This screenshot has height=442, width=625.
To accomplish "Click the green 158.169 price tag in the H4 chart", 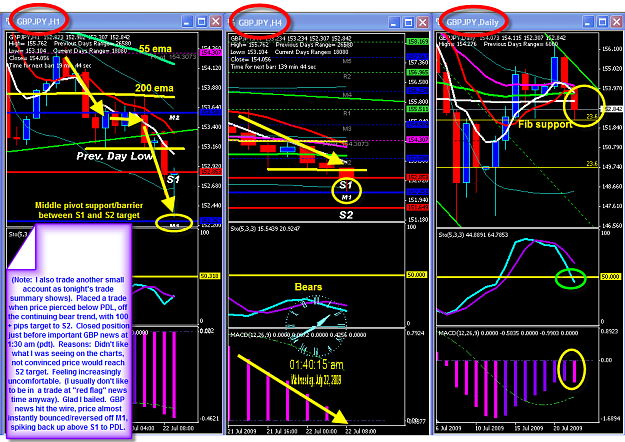I will pyautogui.click(x=417, y=41).
